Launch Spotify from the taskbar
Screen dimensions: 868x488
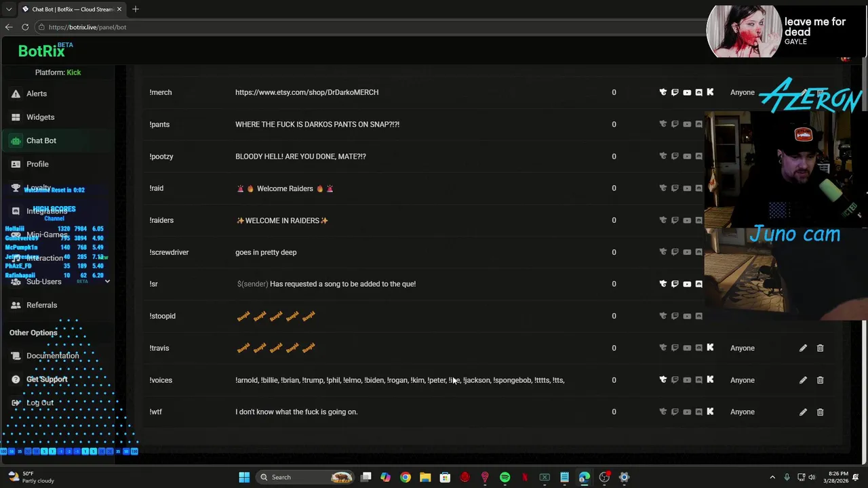tap(505, 477)
